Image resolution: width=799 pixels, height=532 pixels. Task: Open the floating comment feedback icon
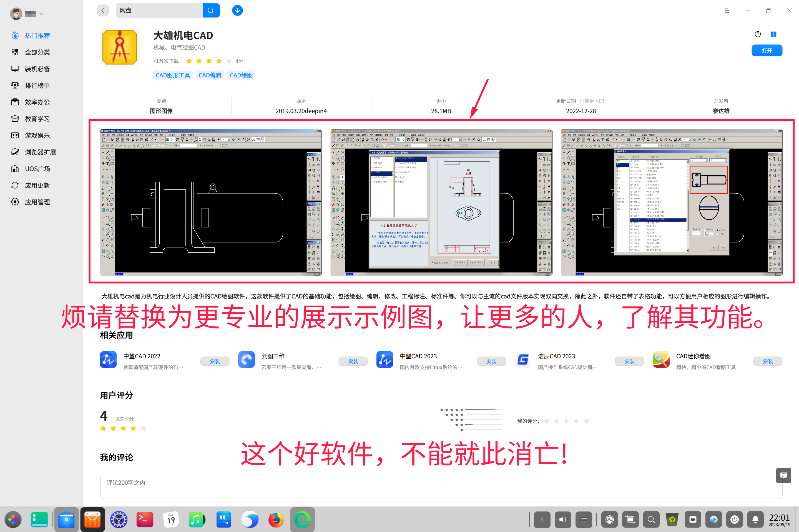click(784, 475)
